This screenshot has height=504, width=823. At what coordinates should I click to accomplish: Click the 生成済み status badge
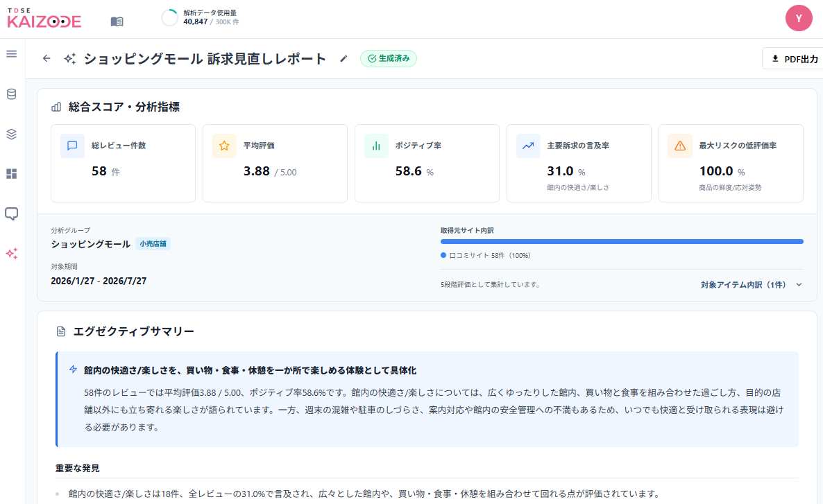click(x=389, y=58)
